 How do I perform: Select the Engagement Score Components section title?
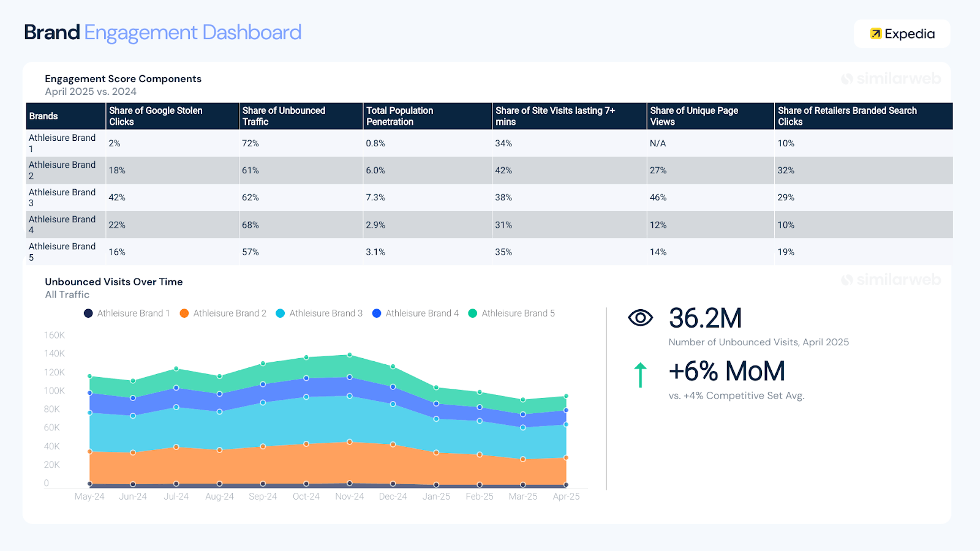[x=123, y=78]
